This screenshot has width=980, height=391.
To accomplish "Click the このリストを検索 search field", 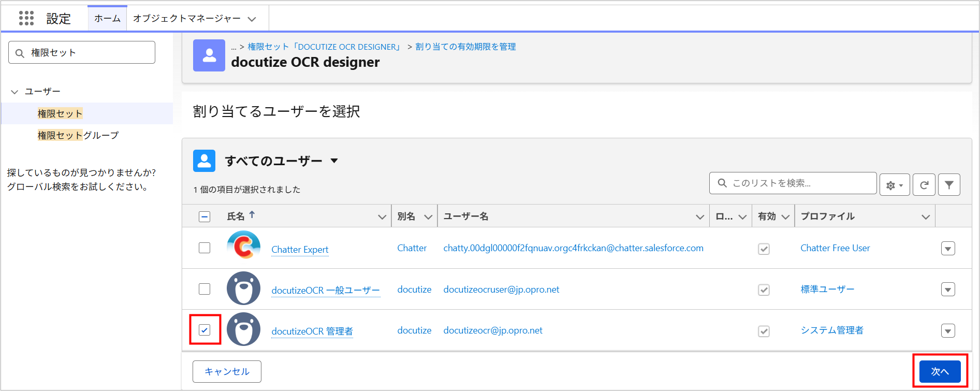I will point(793,183).
